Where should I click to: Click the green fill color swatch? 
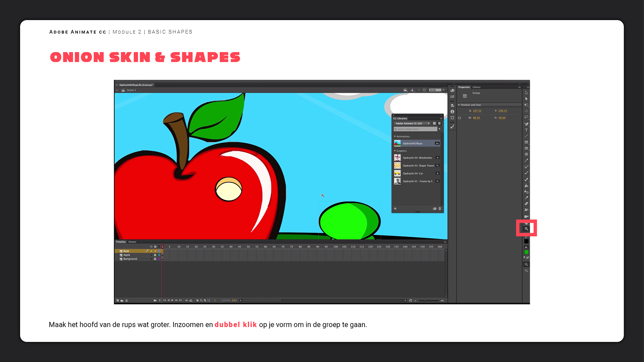[x=526, y=252]
